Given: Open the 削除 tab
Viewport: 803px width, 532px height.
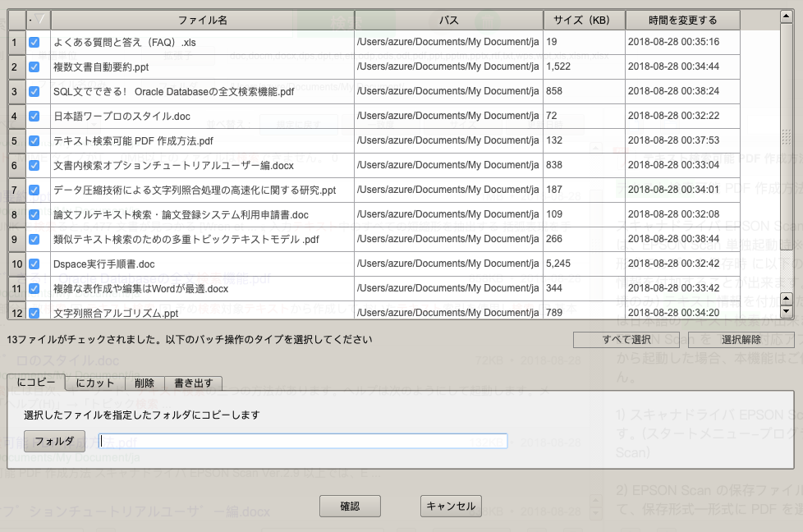Looking at the screenshot, I should (x=144, y=383).
